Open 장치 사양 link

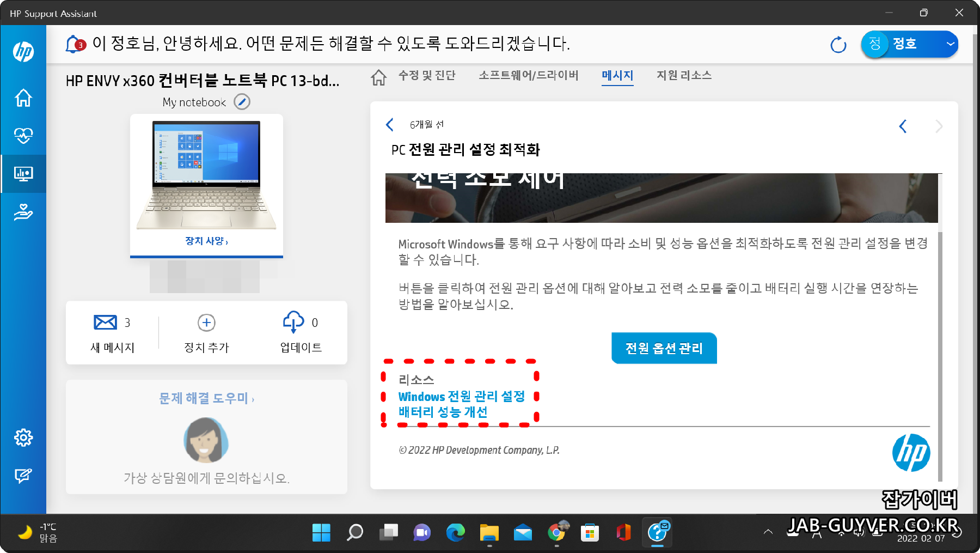(206, 241)
